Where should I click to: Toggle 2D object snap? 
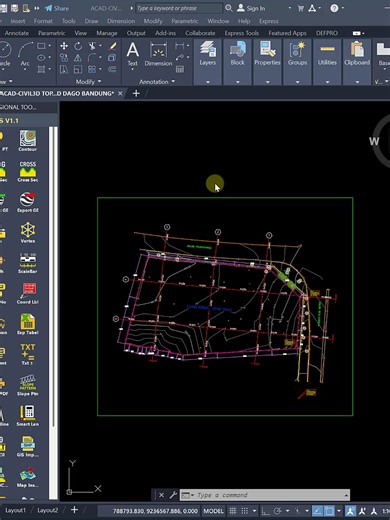pos(329,511)
